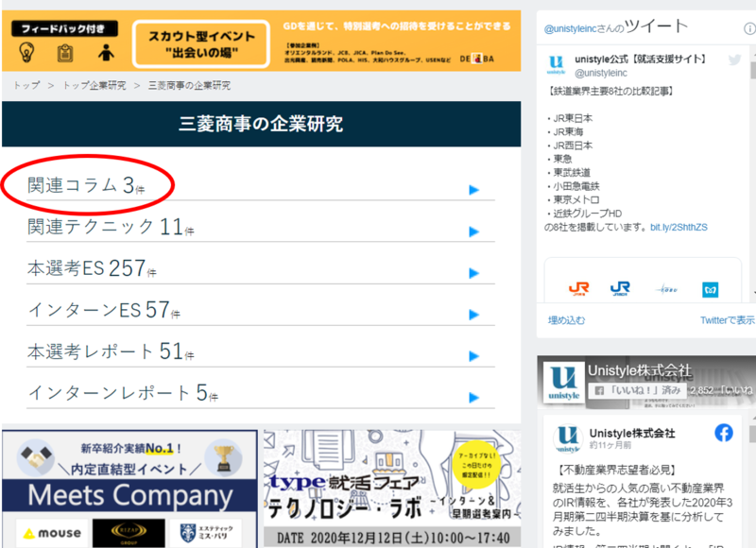Click 埋め込む embed link
This screenshot has height=548, width=756.
(x=567, y=320)
